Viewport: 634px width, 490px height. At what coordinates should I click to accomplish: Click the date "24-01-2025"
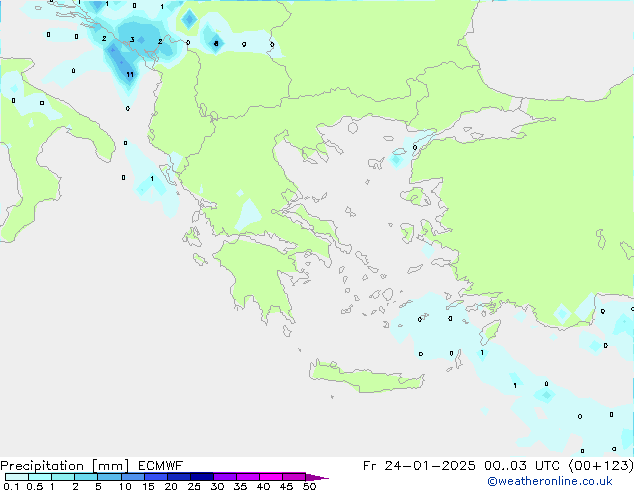tap(430, 466)
